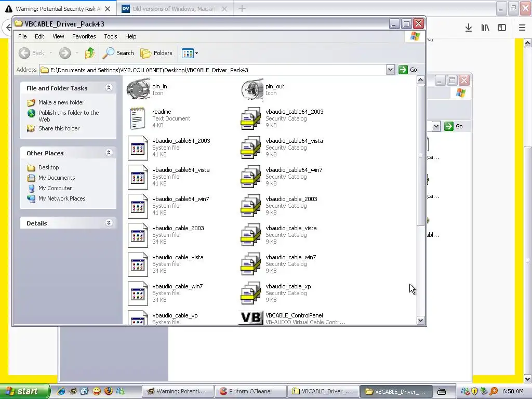Switch to Warning: Potenti... taskbar item

click(177, 391)
